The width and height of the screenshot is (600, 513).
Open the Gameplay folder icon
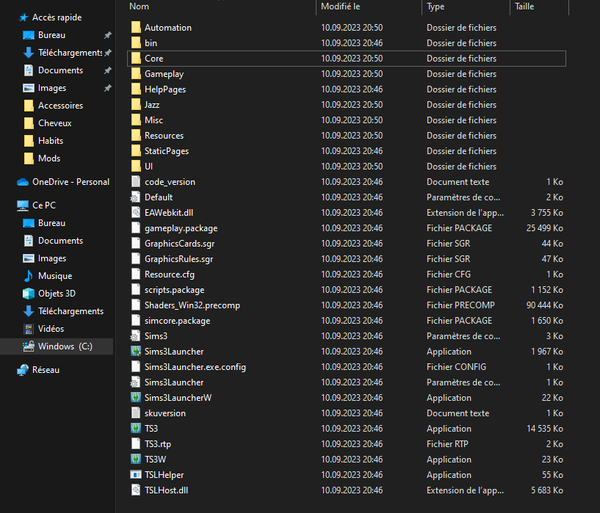point(136,74)
